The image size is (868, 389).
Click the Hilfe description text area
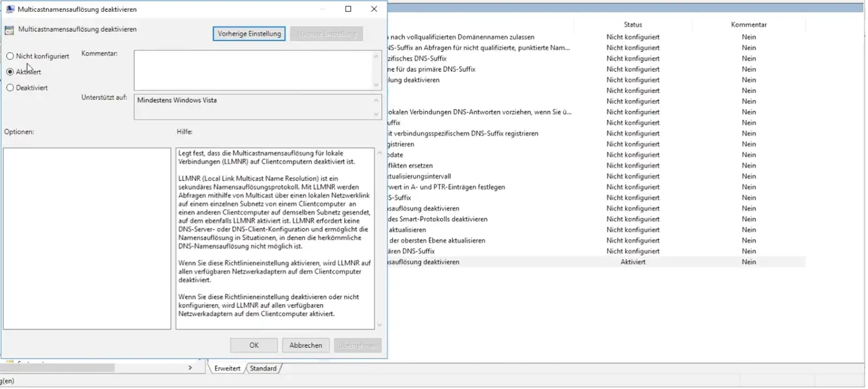[275, 239]
